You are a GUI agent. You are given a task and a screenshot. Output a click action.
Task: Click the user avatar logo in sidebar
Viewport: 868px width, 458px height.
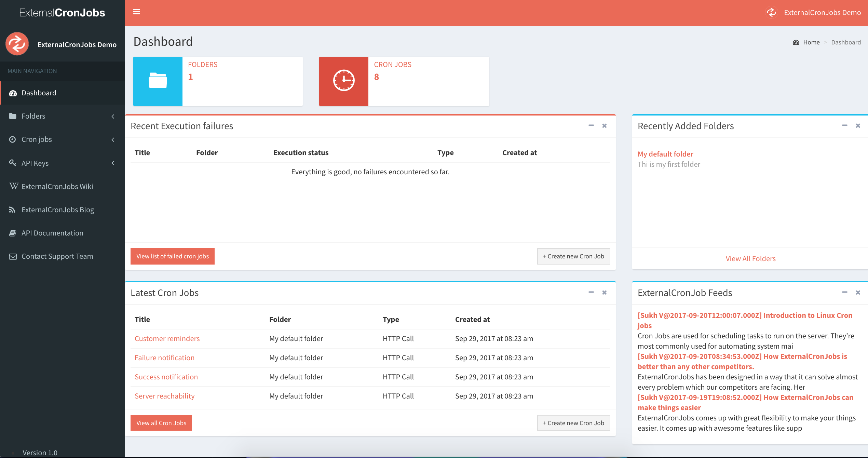(x=17, y=44)
